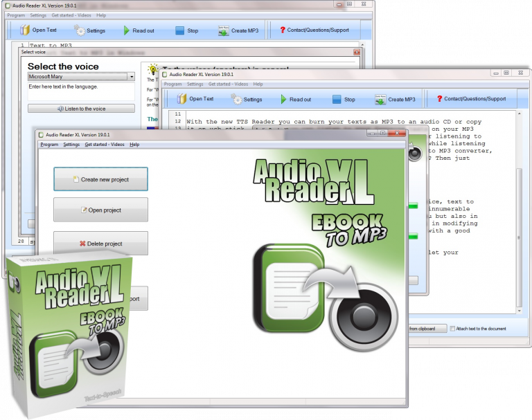Open Settings menu in front window
The image size is (532, 420).
click(x=71, y=145)
